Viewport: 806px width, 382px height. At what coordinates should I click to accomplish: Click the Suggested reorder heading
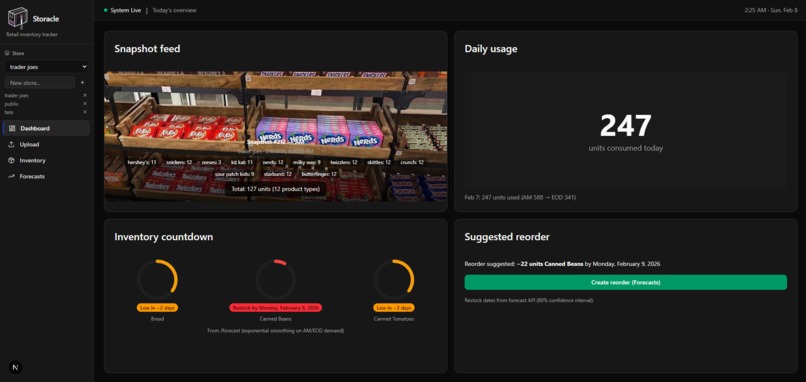tap(507, 237)
